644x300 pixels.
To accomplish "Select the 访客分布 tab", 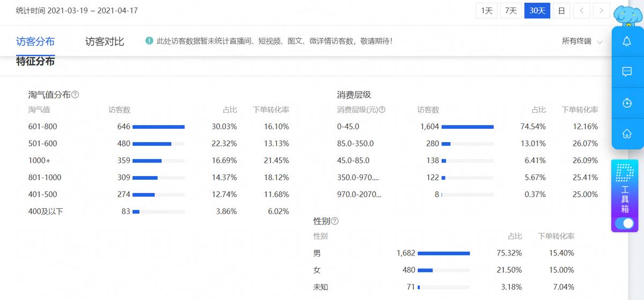I will click(x=35, y=41).
